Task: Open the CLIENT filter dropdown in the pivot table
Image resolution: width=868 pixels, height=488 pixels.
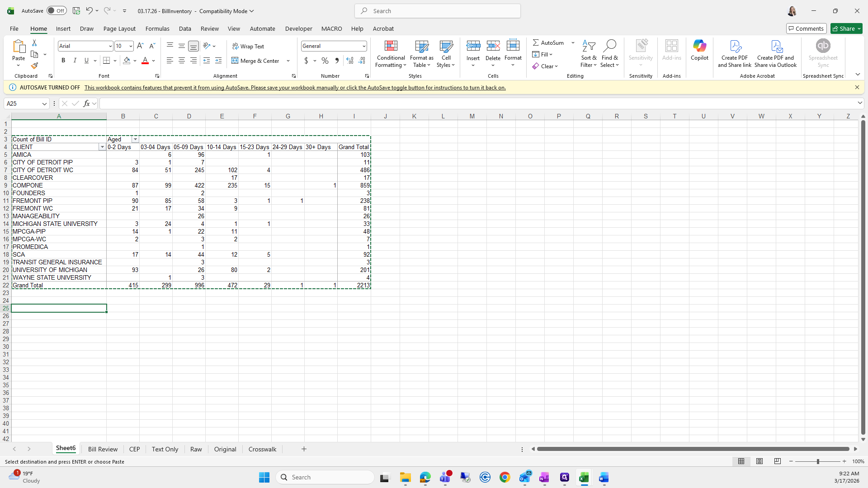Action: point(102,147)
